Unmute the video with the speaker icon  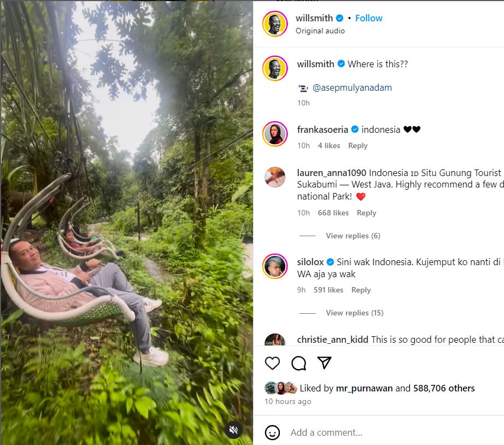click(233, 430)
